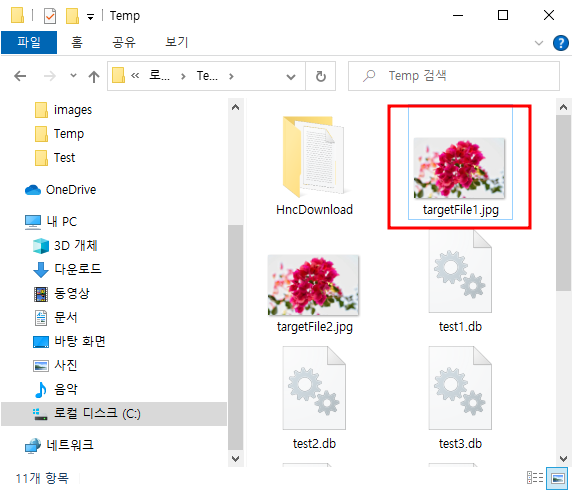This screenshot has height=491, width=573.
Task: Select the test2.db file
Action: [314, 398]
